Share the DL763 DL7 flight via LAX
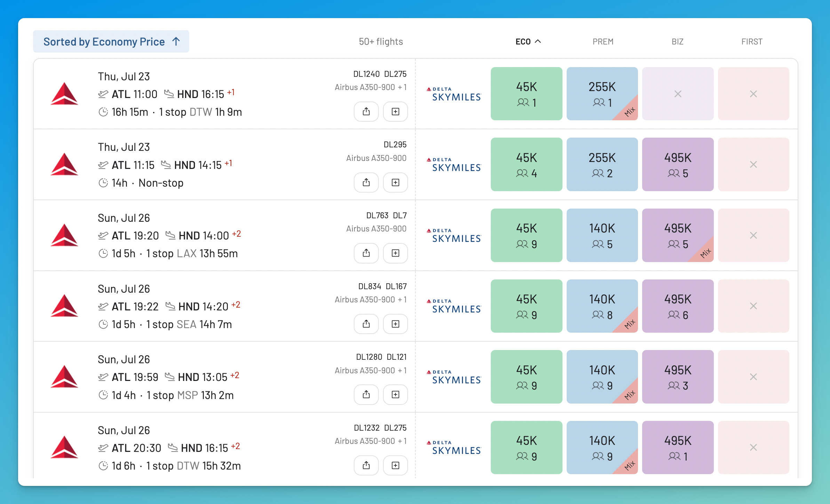The width and height of the screenshot is (830, 504). pyautogui.click(x=366, y=253)
